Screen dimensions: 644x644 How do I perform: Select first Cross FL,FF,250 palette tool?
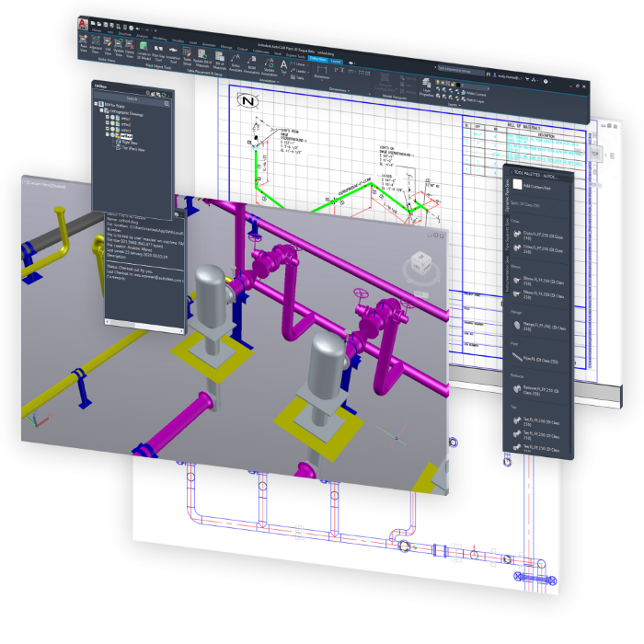click(x=539, y=236)
